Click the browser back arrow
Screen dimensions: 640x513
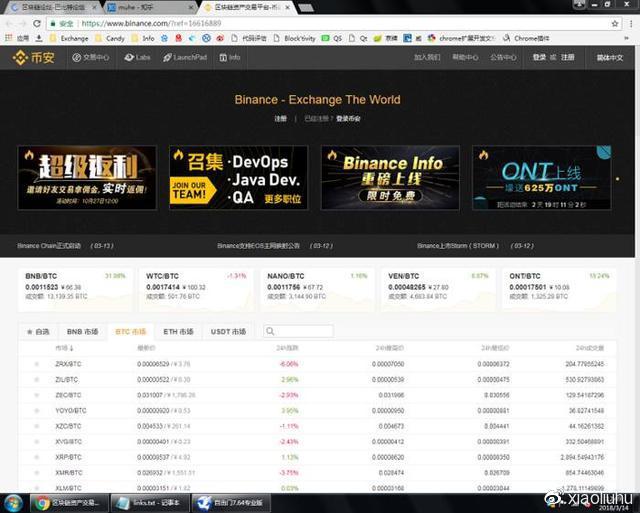pyautogui.click(x=10, y=21)
